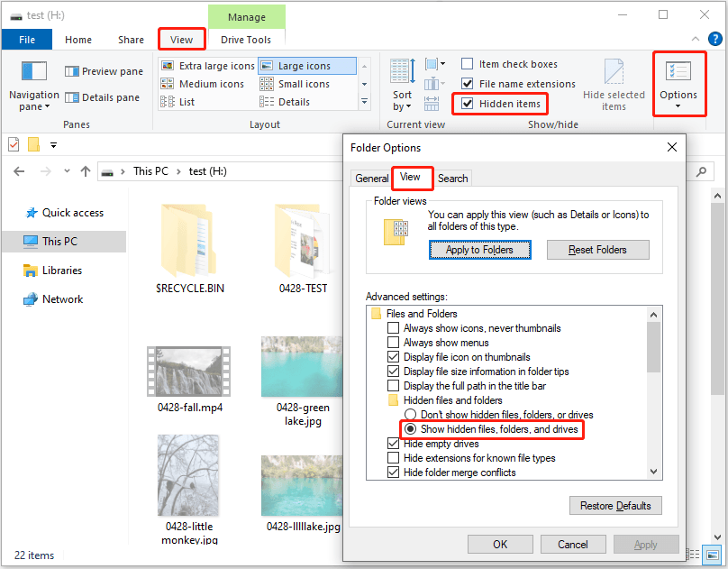Image resolution: width=728 pixels, height=569 pixels.
Task: Choose Extra large icons layout
Action: pos(207,66)
